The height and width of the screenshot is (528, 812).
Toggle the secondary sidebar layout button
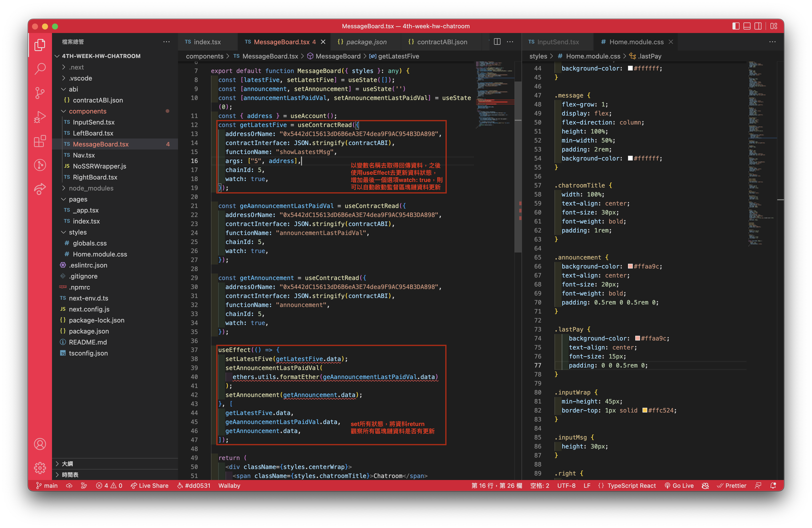coord(758,26)
